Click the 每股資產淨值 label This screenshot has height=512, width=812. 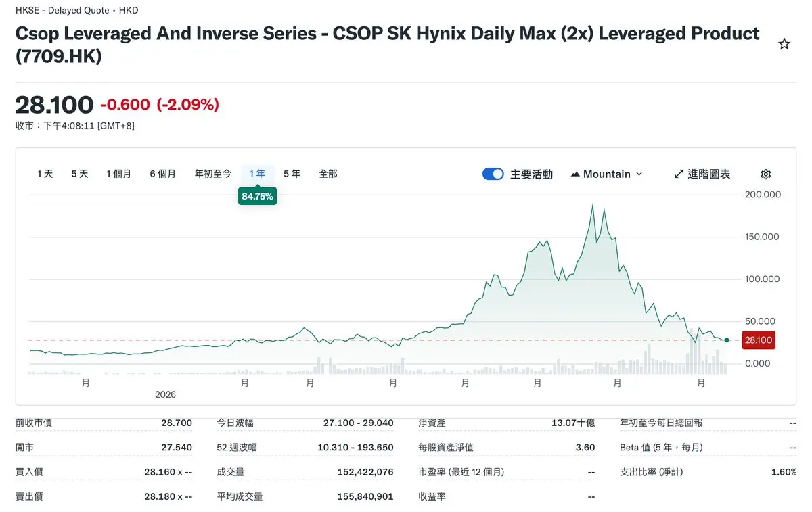446,448
